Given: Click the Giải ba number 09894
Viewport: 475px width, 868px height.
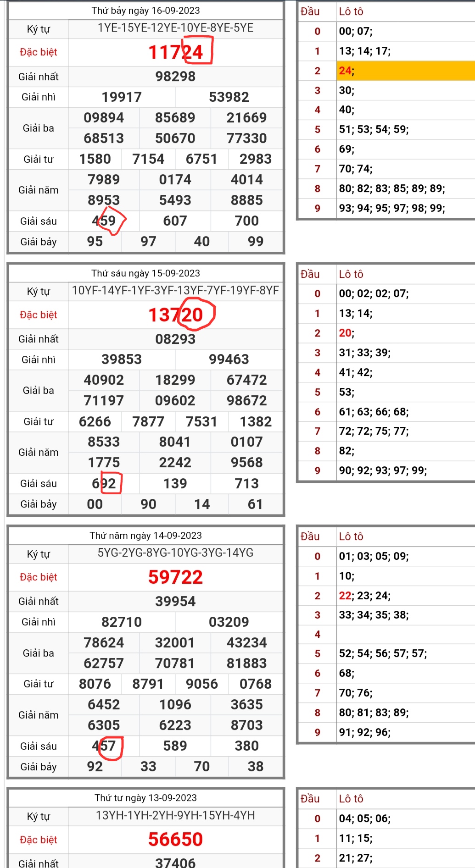Looking at the screenshot, I should click(104, 118).
